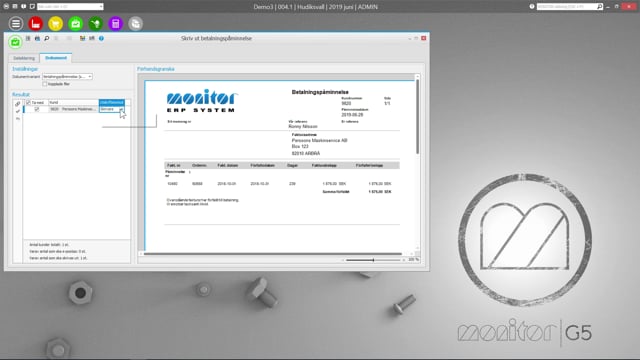Open the blue help icon in the window toolbar

coord(101,38)
